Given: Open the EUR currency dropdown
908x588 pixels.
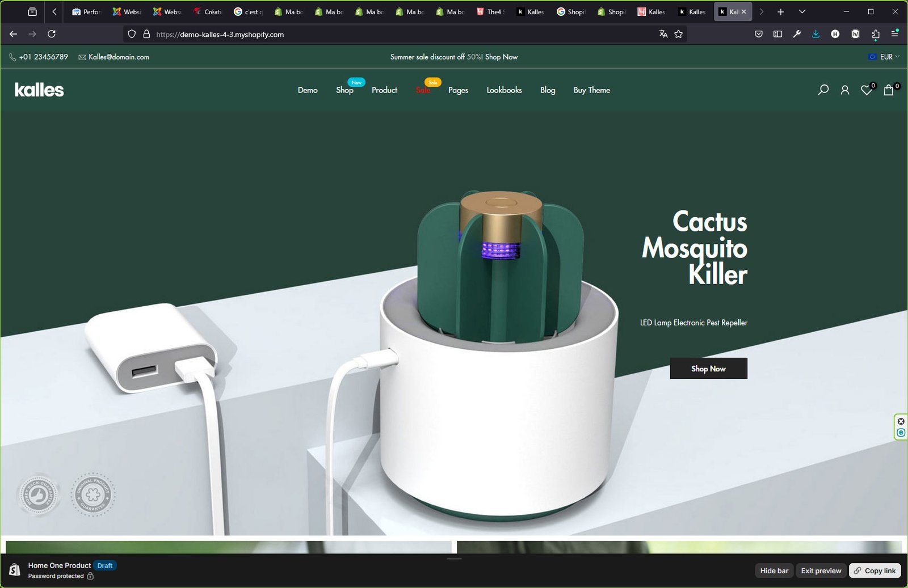Looking at the screenshot, I should [886, 57].
